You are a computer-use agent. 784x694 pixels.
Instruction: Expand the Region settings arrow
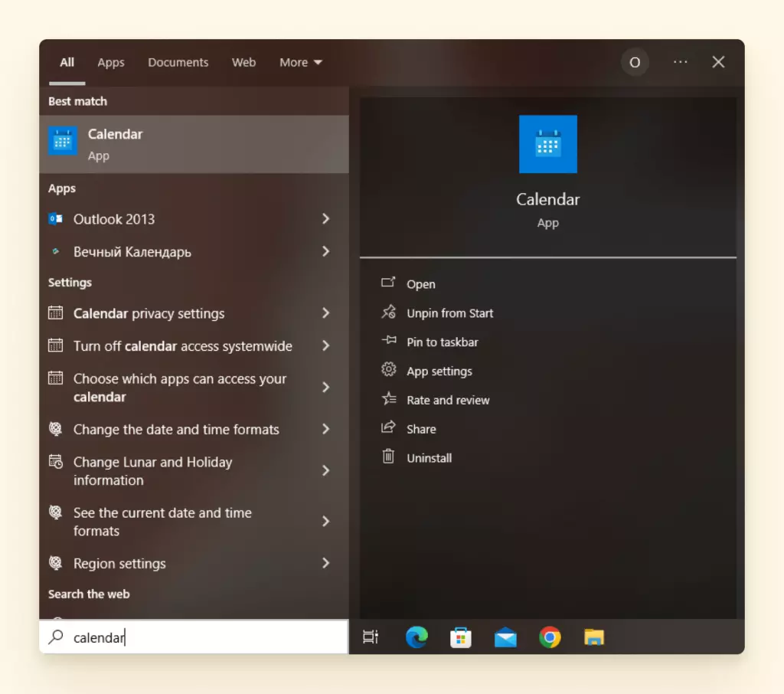point(325,563)
